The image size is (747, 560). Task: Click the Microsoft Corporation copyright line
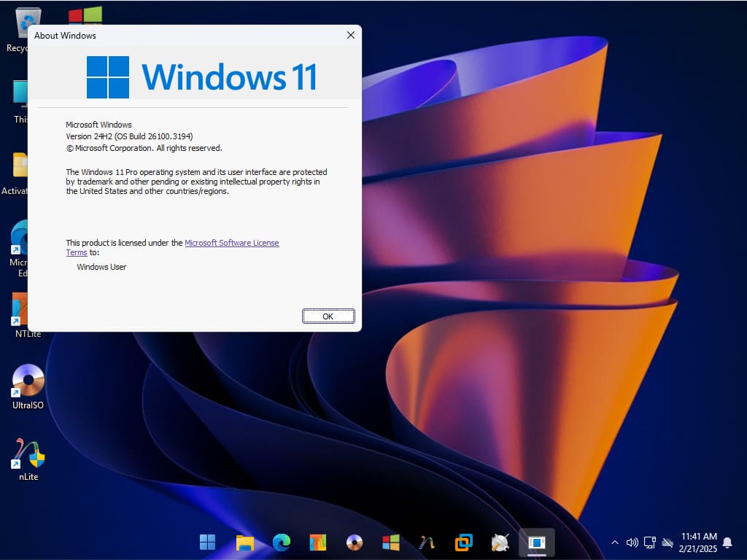144,148
